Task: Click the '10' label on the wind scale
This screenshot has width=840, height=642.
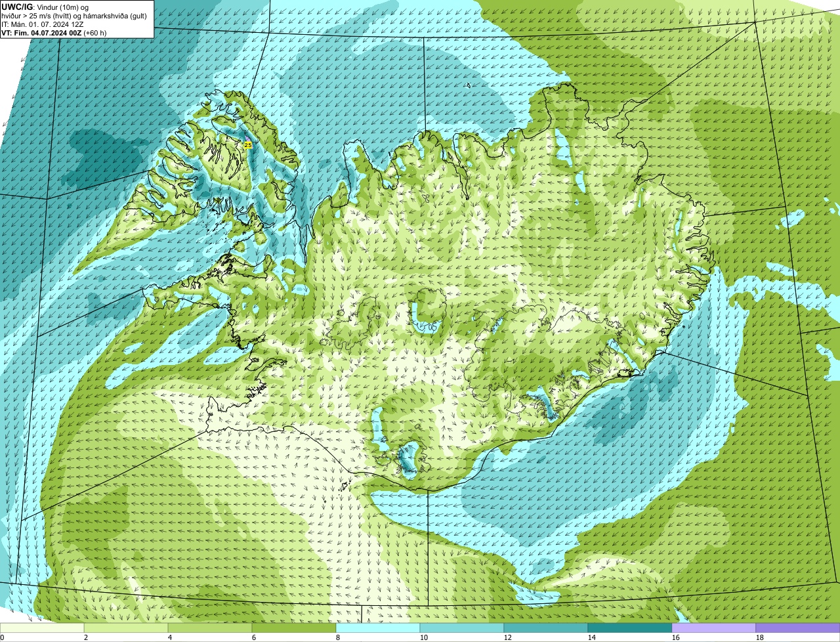Action: pos(424,637)
